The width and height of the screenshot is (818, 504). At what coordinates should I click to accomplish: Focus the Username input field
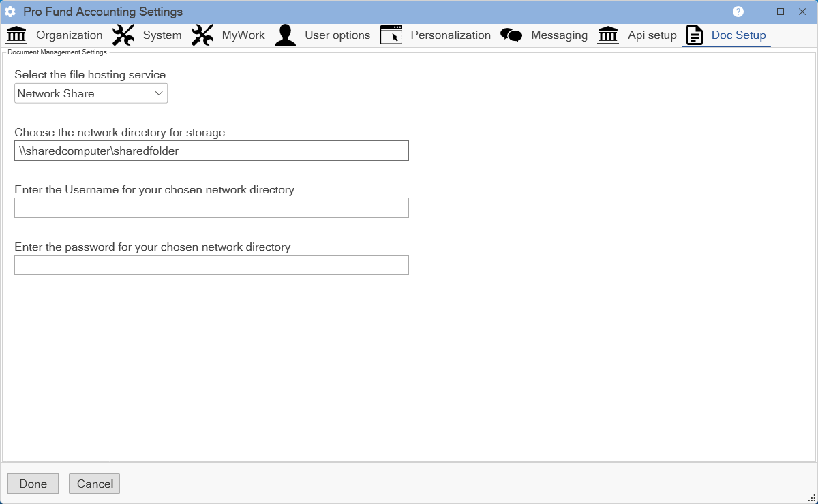click(211, 208)
